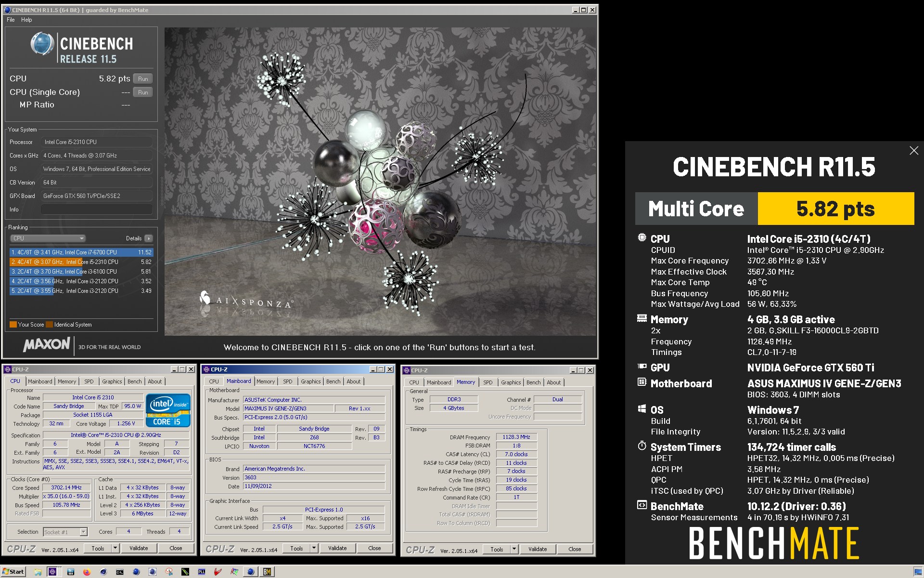Run the CPU Single Core benchmark
Image resolution: width=924 pixels, height=578 pixels.
143,92
